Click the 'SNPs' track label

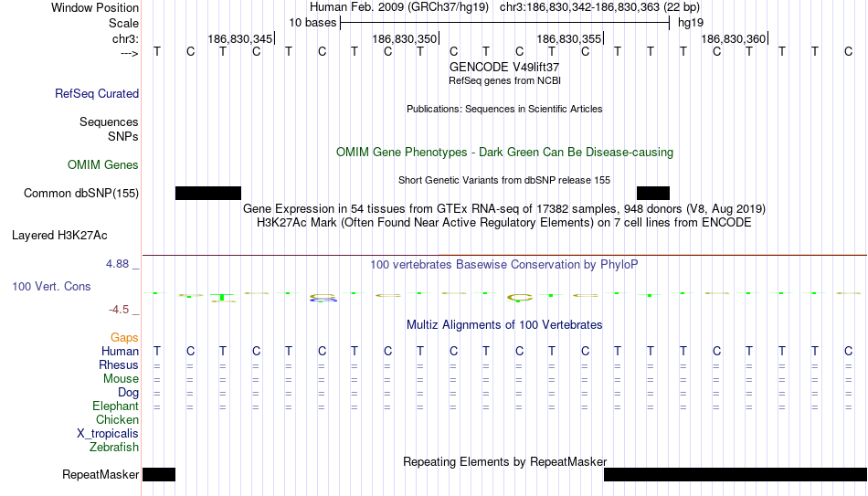(123, 136)
